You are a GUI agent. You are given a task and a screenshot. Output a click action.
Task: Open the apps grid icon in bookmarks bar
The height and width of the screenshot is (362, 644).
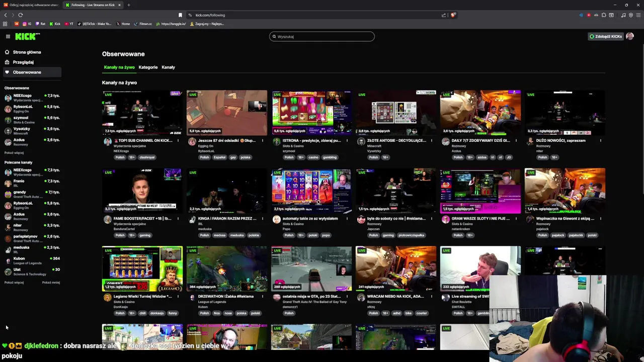(x=5, y=24)
